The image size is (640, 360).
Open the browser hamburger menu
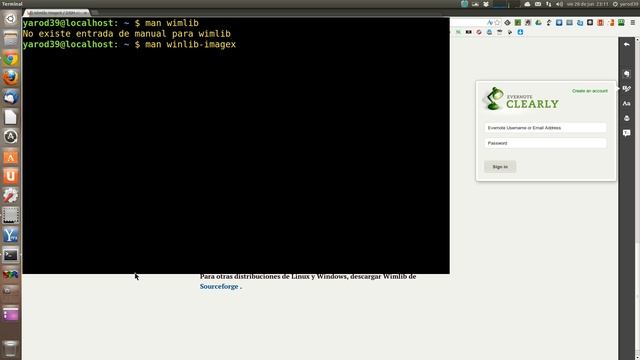tap(633, 23)
